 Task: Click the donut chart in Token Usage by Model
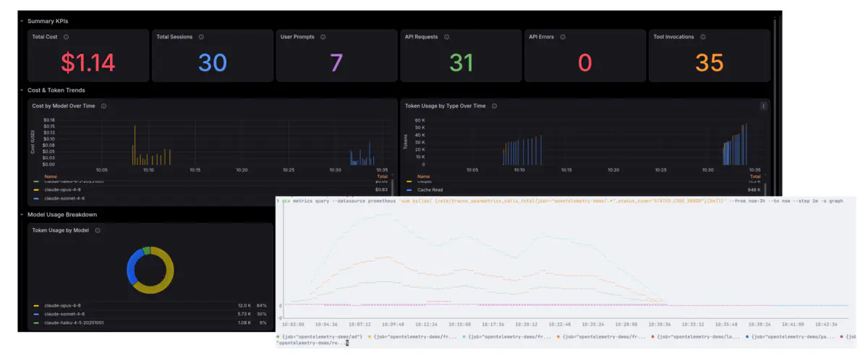coord(150,270)
